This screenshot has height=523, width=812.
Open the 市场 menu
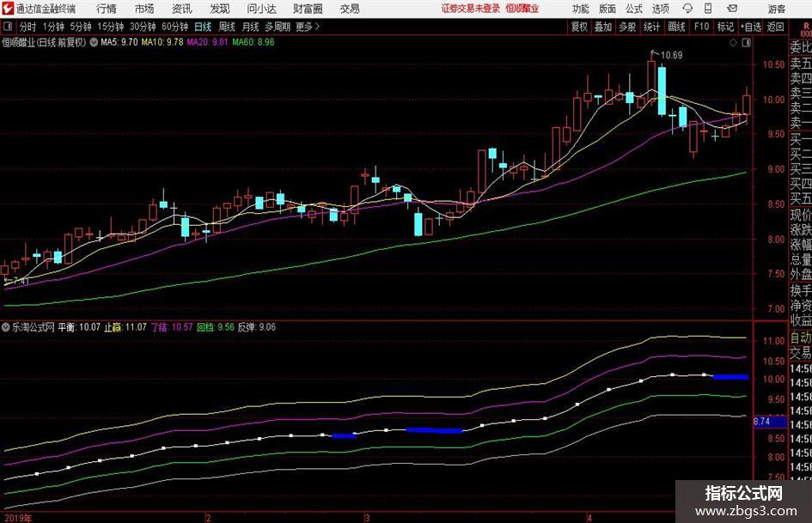click(x=144, y=9)
